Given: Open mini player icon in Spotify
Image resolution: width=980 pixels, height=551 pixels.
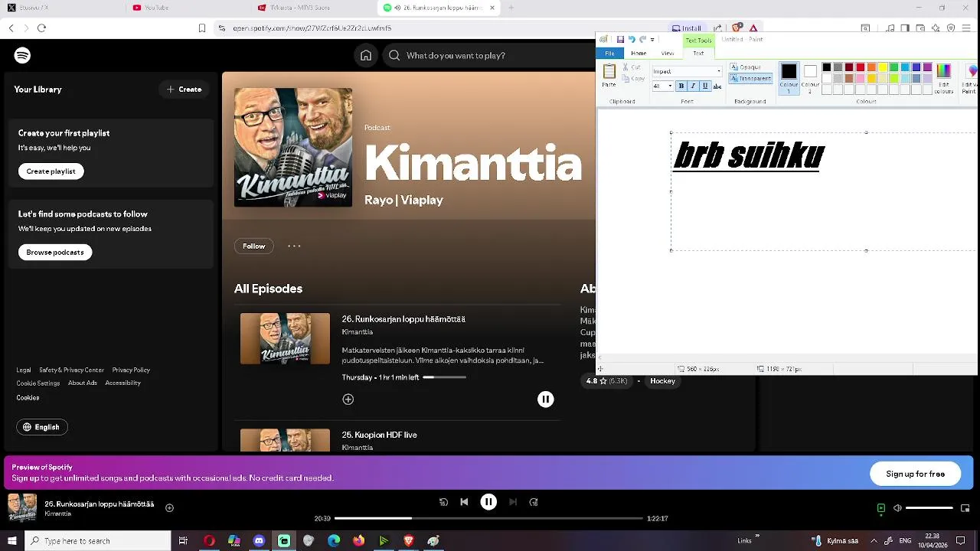Looking at the screenshot, I should 965,508.
